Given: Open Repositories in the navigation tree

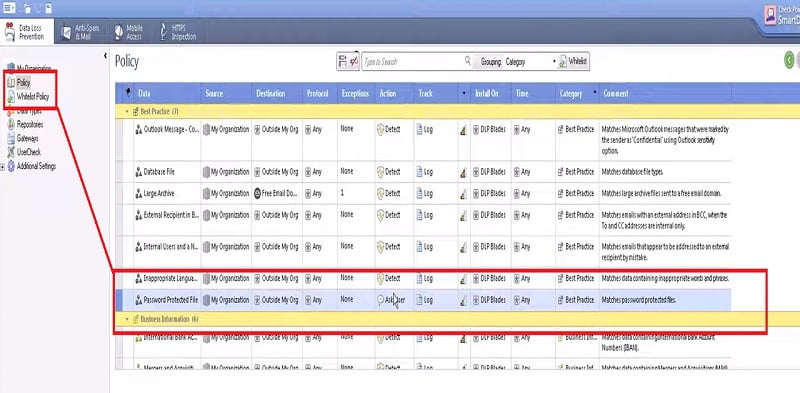Looking at the screenshot, I should (26, 125).
